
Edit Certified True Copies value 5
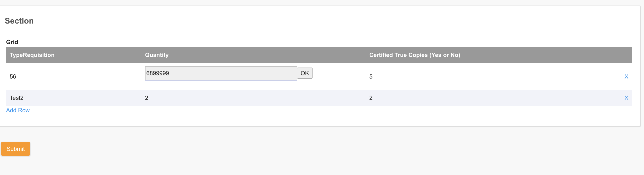[x=371, y=77]
